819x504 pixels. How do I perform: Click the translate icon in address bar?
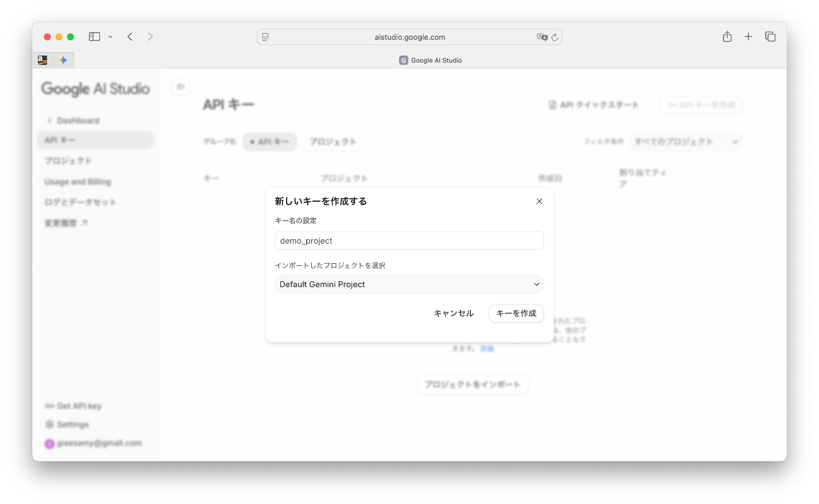tap(542, 37)
